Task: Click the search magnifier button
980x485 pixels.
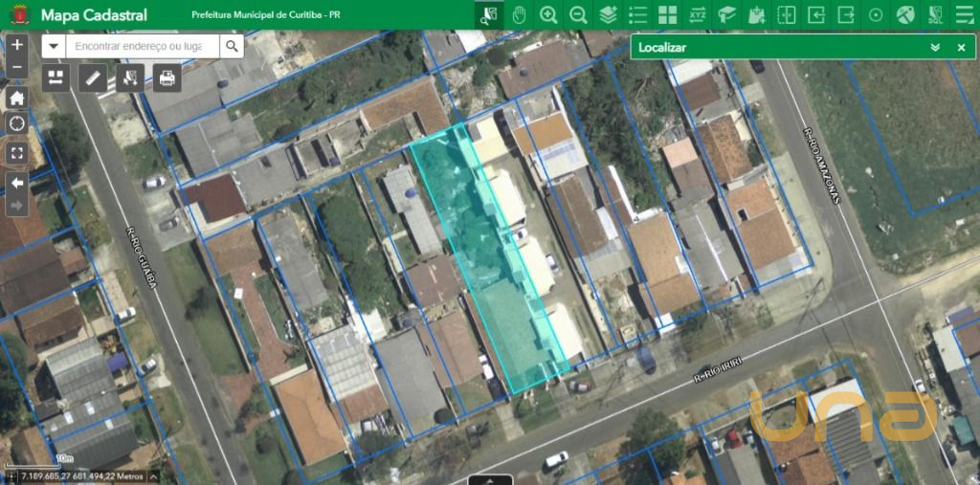Action: click(232, 46)
